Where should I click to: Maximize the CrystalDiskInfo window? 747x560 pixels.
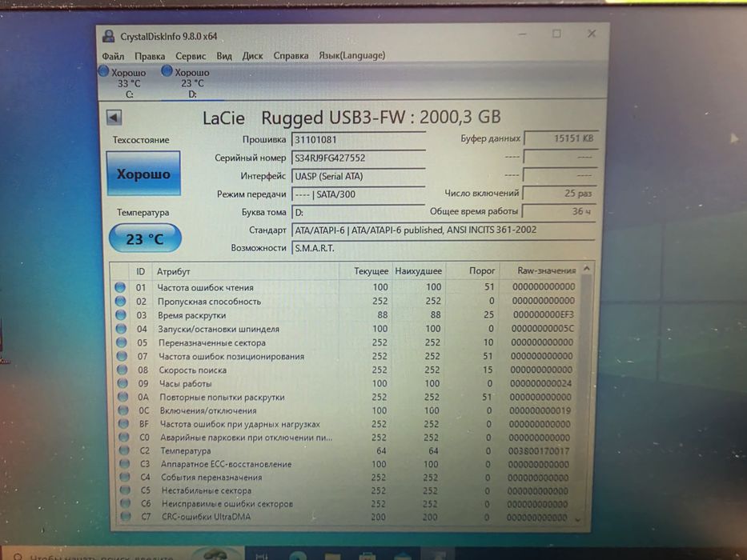[x=556, y=34]
